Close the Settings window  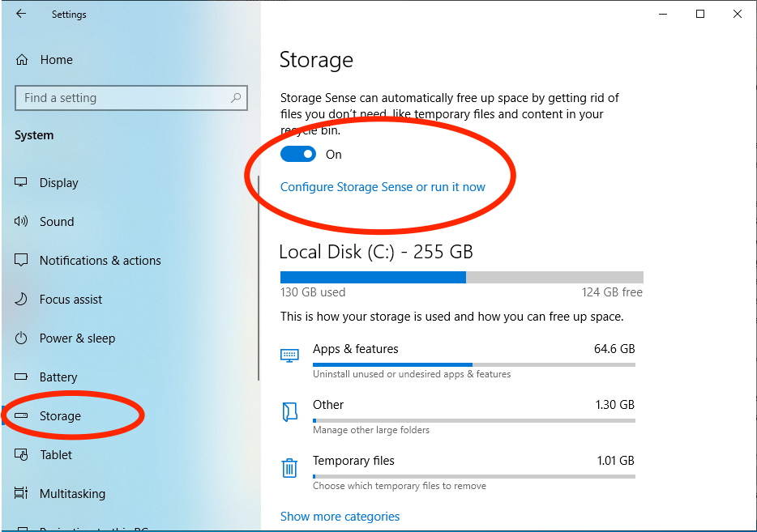tap(738, 14)
